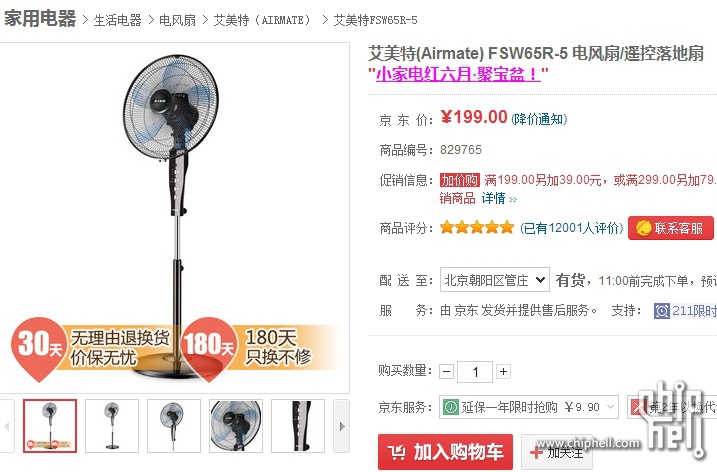This screenshot has height=472, width=717.
Task: Click the 联系客服 contact button
Action: 671,228
